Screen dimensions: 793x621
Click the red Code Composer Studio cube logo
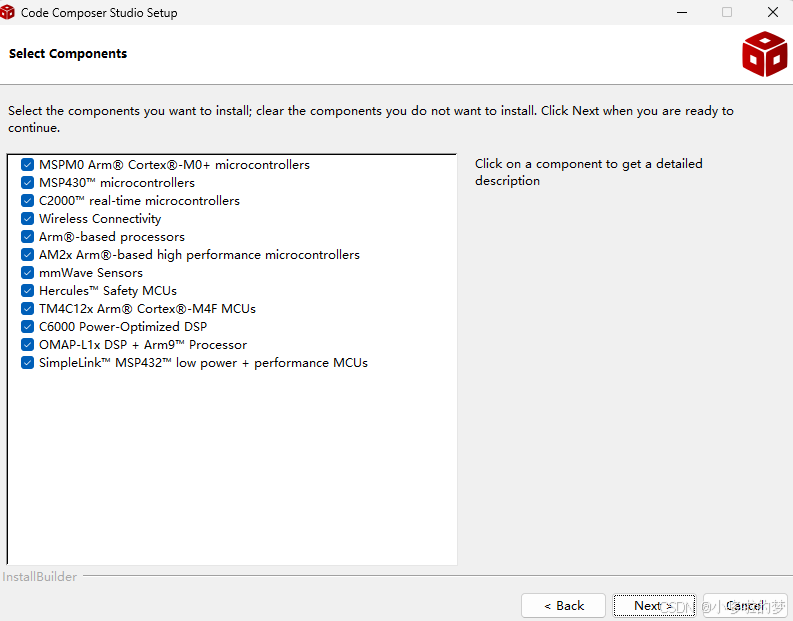click(x=764, y=54)
